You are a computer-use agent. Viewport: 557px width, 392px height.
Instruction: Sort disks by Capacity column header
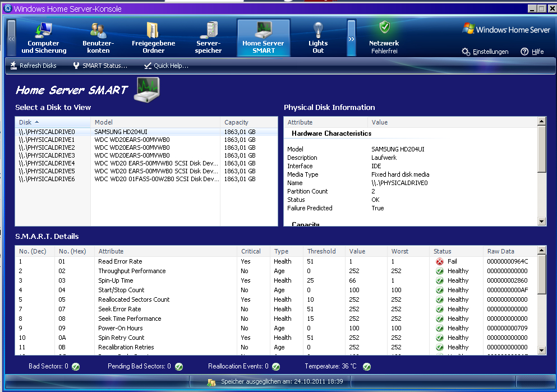pyautogui.click(x=248, y=122)
